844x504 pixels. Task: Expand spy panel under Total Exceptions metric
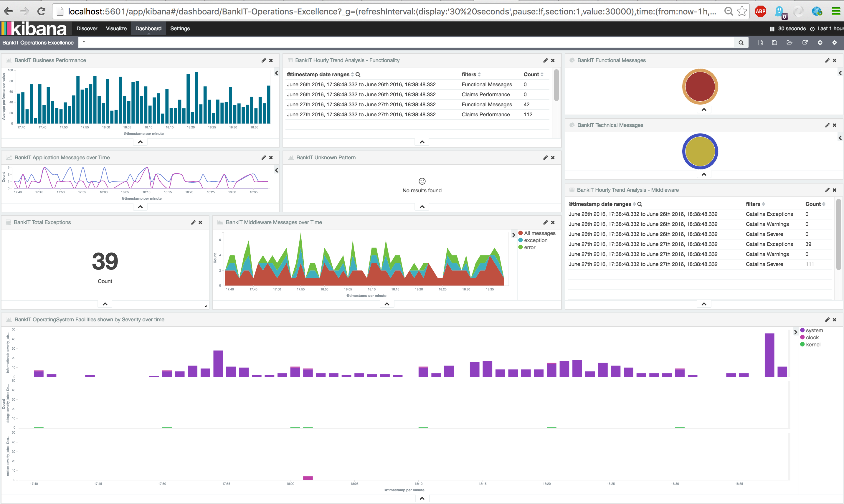click(105, 304)
